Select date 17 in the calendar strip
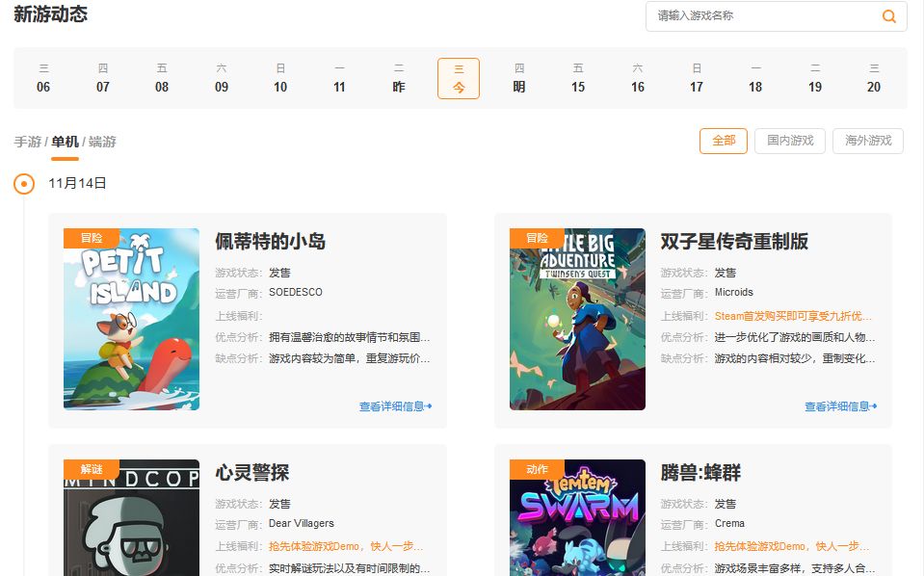The width and height of the screenshot is (924, 576). (x=697, y=78)
